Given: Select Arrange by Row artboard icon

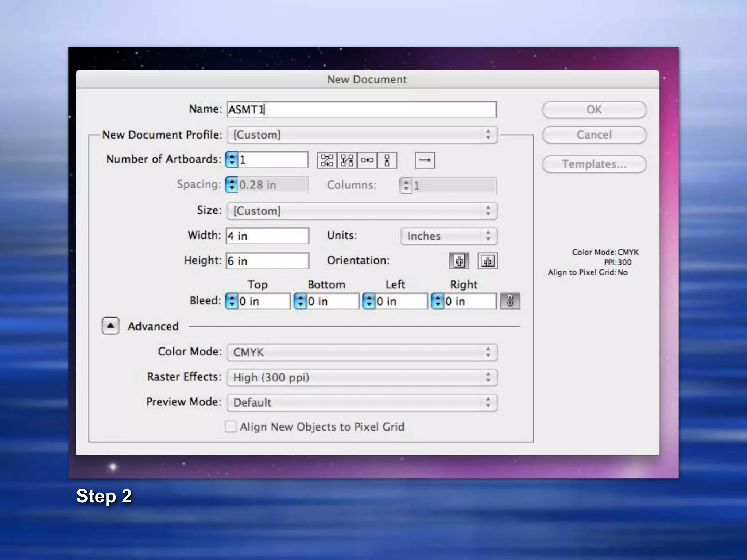Looking at the screenshot, I should [x=367, y=160].
